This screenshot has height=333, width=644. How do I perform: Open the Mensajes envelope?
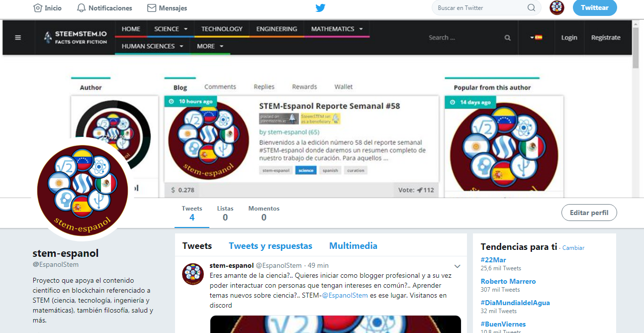(152, 8)
